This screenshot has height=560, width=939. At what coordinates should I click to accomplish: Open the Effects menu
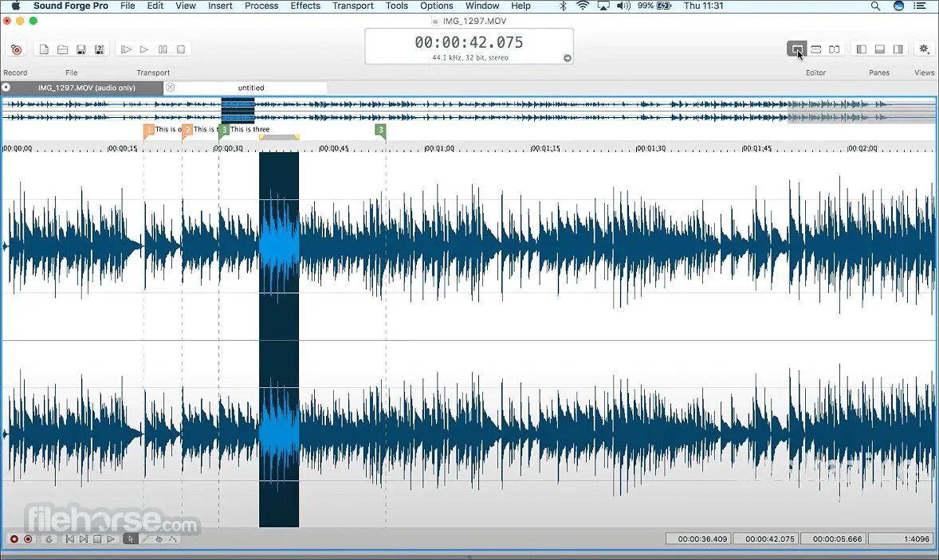pos(305,6)
